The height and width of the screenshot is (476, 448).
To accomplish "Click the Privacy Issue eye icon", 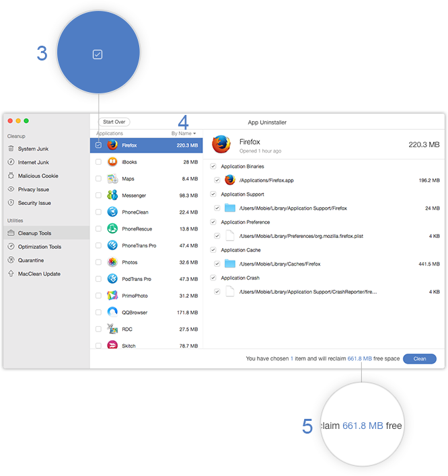I will click(11, 189).
